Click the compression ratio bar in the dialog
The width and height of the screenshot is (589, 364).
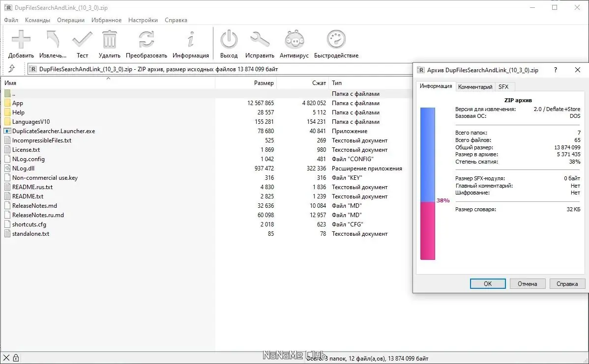427,184
